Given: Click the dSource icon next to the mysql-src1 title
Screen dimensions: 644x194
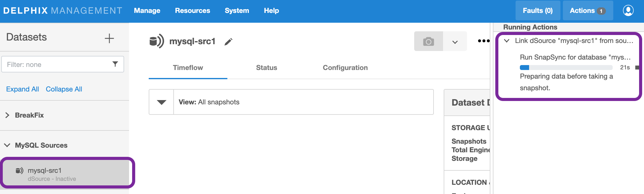Looking at the screenshot, I should [156, 41].
